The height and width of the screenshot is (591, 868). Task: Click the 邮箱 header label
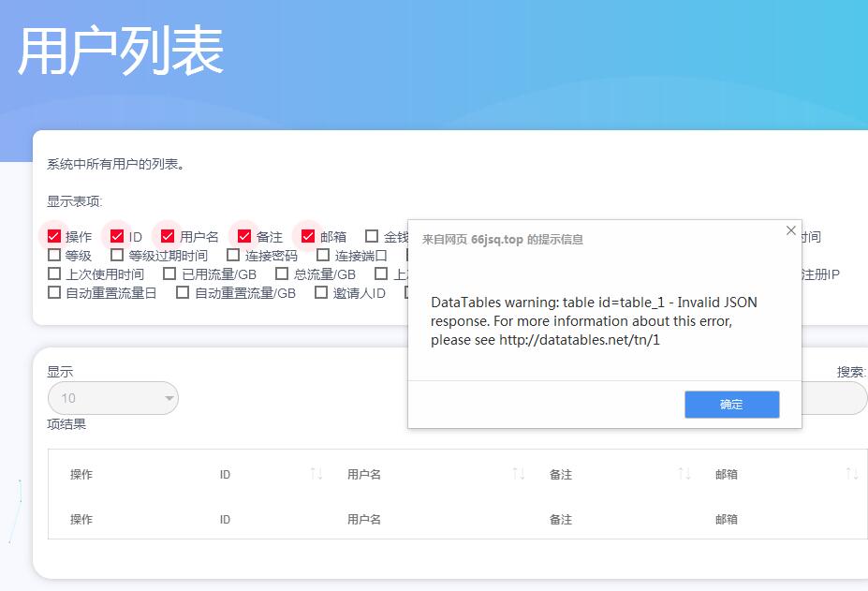(x=727, y=474)
